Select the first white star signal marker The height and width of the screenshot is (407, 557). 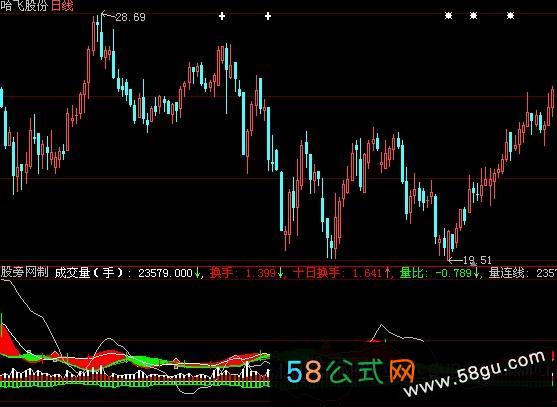click(x=449, y=16)
